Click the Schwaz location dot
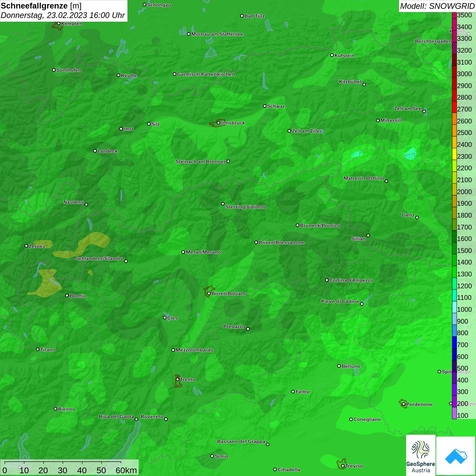This screenshot has width=476, height=476. pos(265,106)
